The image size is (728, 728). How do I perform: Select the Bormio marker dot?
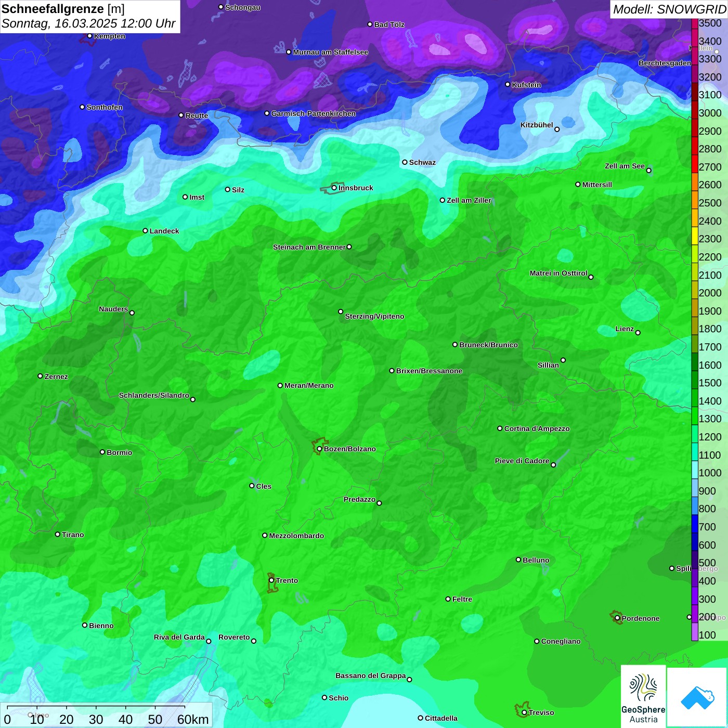point(102,452)
